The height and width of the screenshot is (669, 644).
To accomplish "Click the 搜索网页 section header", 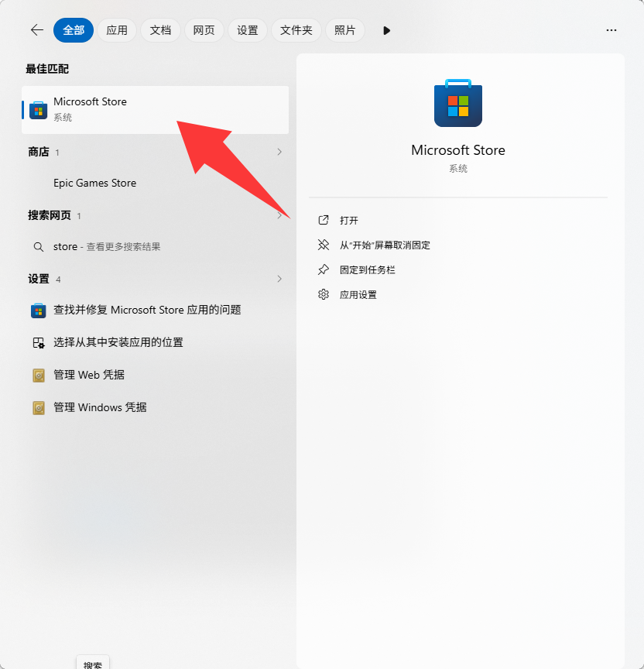I will (49, 215).
